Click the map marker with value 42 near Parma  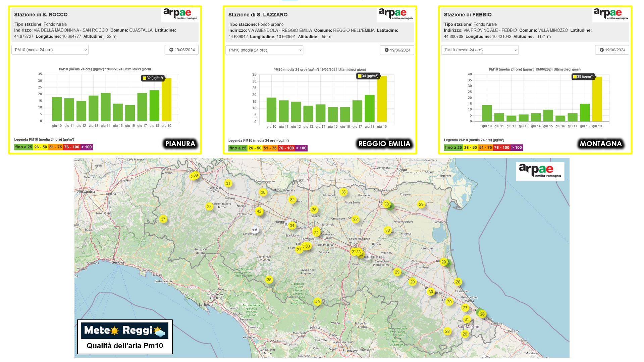259,211
